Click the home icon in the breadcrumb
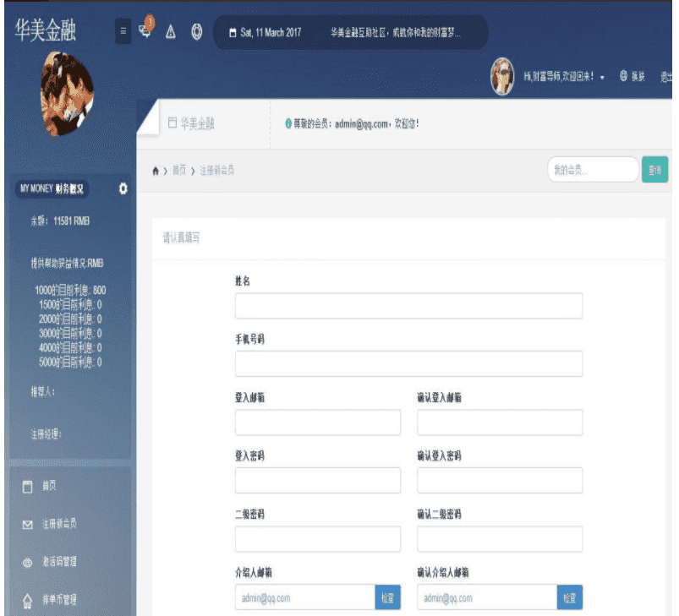679x616 pixels. coord(155,171)
